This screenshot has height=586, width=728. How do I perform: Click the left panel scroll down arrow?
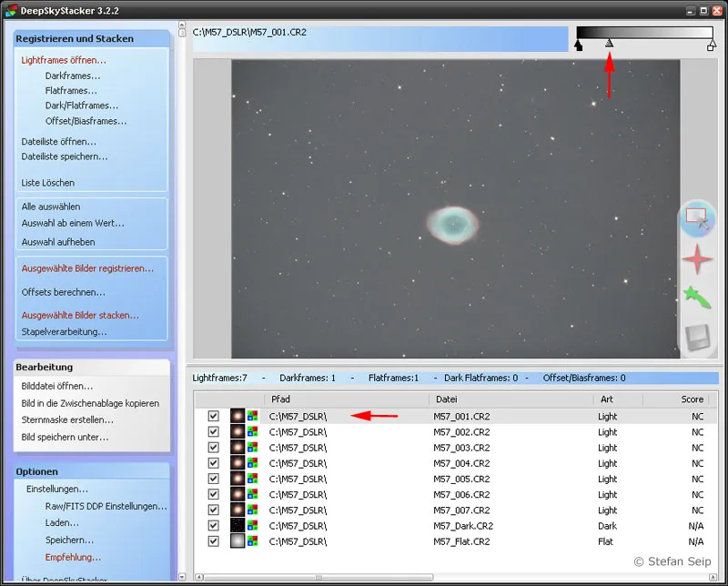tap(182, 577)
